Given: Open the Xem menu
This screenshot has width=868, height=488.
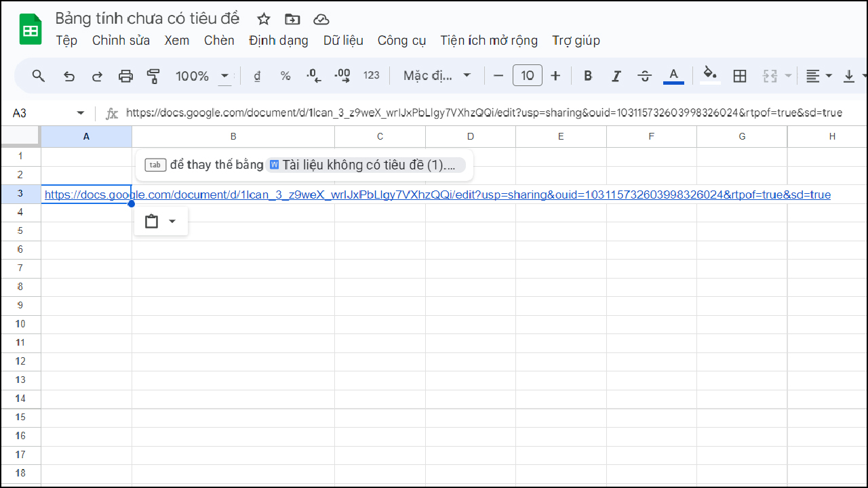Looking at the screenshot, I should pos(176,41).
